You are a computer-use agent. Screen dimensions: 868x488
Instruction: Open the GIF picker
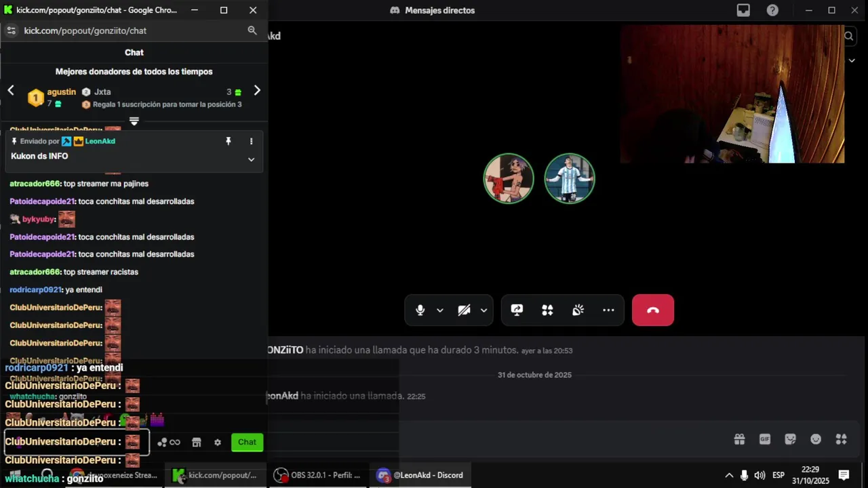click(765, 439)
